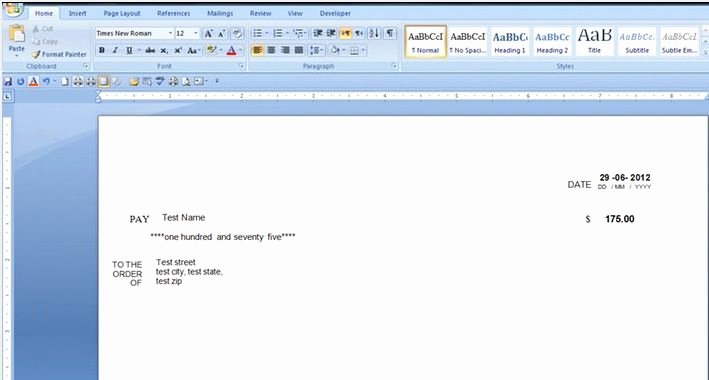This screenshot has height=380, width=709.
Task: Open the Mailings tab
Action: [x=220, y=14]
